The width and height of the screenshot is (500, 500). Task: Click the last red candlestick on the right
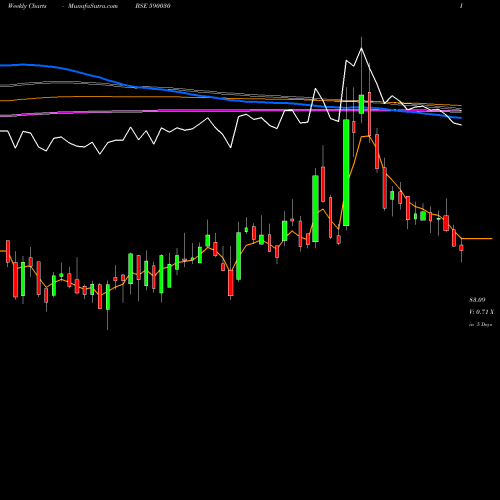tap(461, 248)
